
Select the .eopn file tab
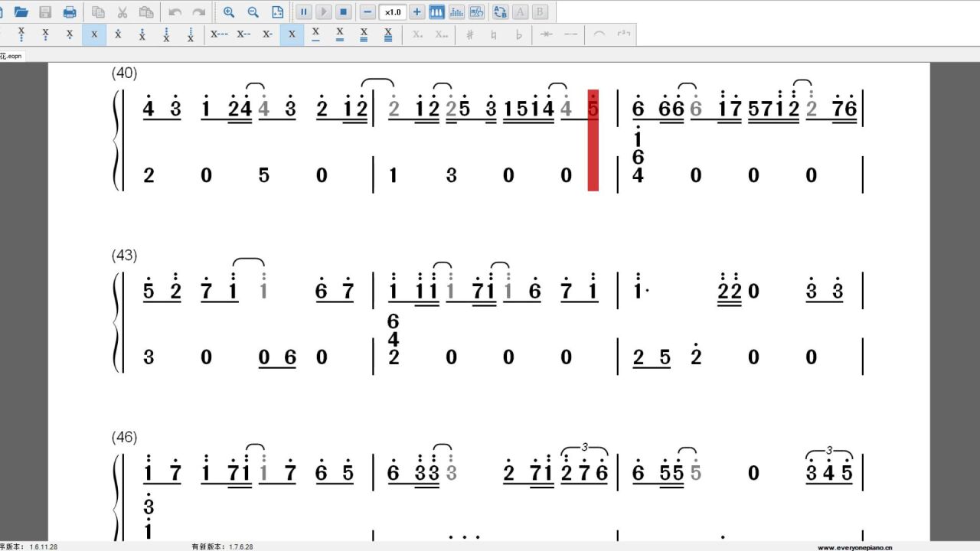click(12, 56)
